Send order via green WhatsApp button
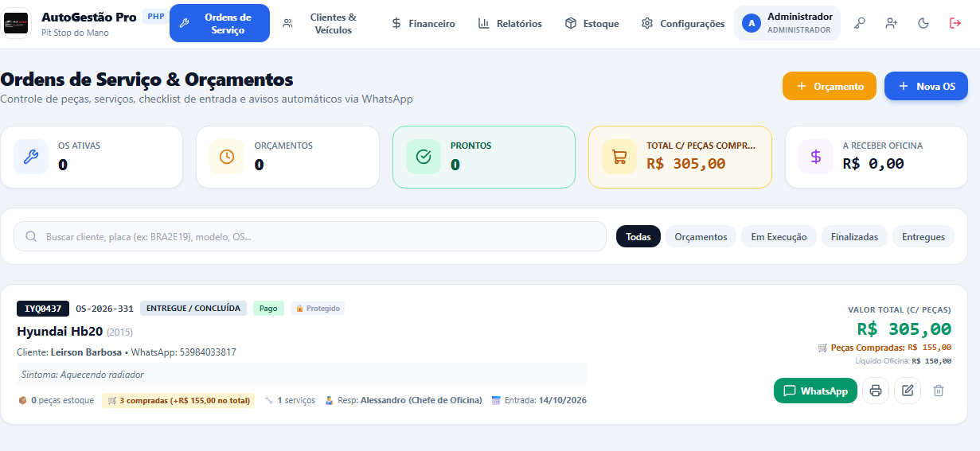980x451 pixels. 815,391
